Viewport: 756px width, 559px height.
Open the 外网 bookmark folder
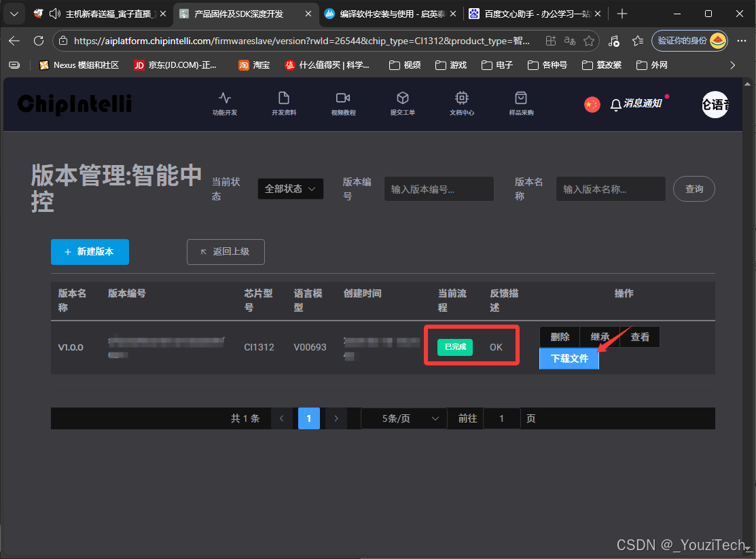point(652,65)
